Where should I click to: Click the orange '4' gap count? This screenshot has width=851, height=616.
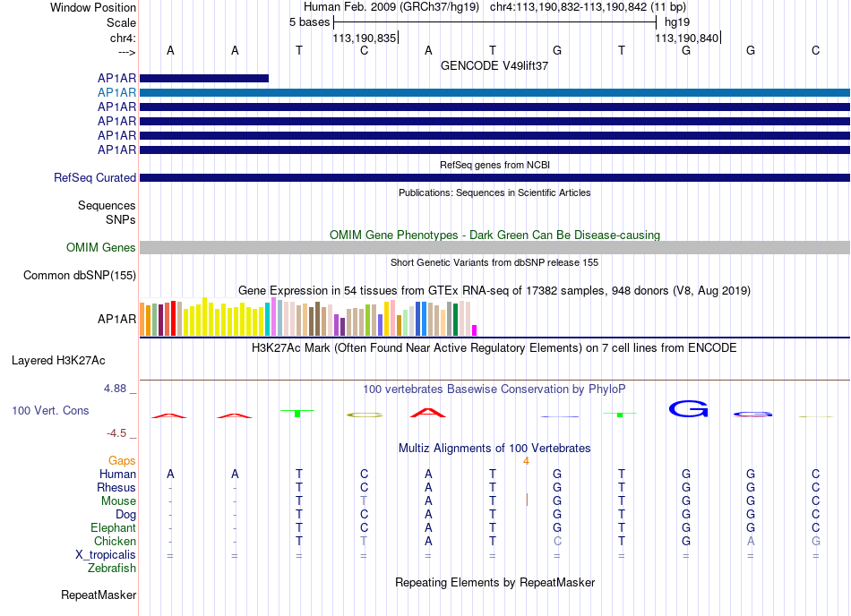pyautogui.click(x=526, y=461)
